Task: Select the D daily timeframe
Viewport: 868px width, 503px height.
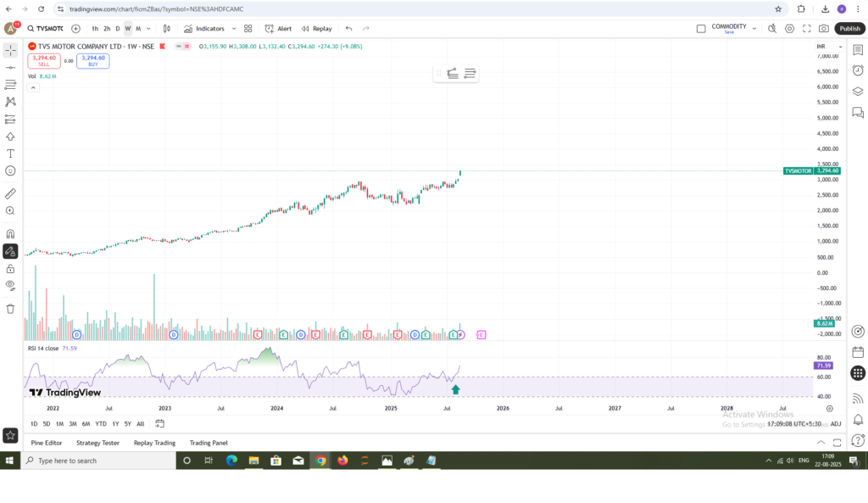Action: coord(117,29)
